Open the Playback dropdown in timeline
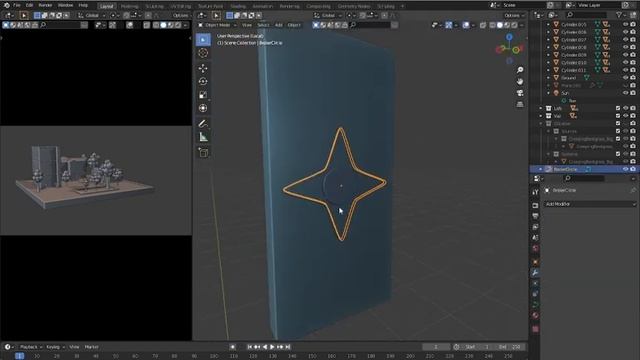This screenshot has height=360, width=640. [x=31, y=347]
